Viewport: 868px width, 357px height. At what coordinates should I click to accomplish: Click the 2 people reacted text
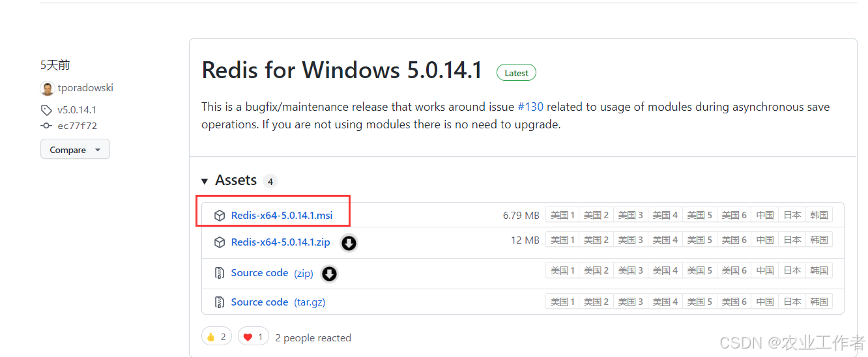[313, 337]
